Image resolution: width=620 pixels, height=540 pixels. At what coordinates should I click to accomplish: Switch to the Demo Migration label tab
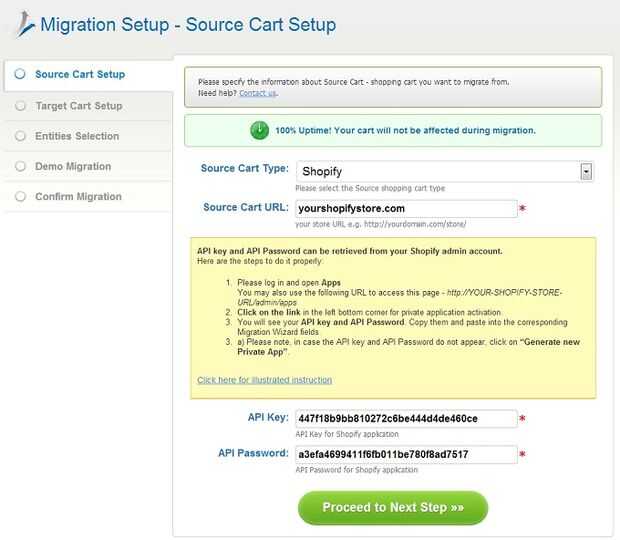[x=73, y=166]
